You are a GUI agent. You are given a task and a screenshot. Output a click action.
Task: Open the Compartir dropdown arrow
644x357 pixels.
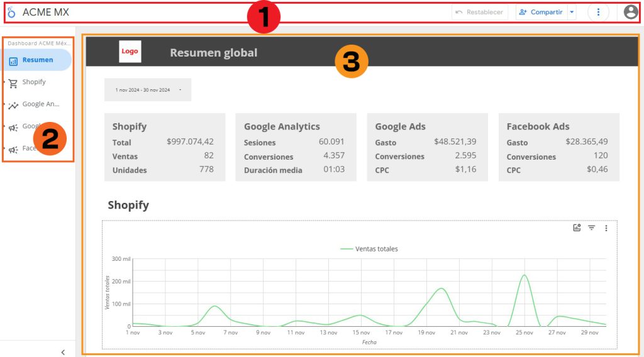(x=572, y=13)
